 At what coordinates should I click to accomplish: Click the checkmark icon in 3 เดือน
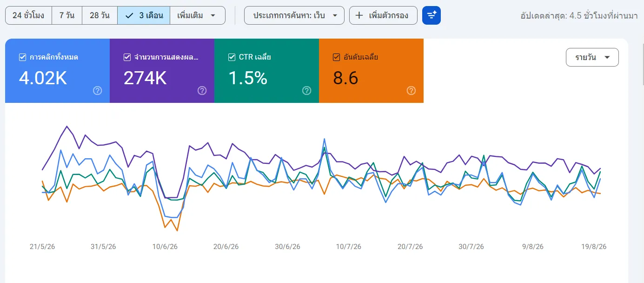[130, 15]
